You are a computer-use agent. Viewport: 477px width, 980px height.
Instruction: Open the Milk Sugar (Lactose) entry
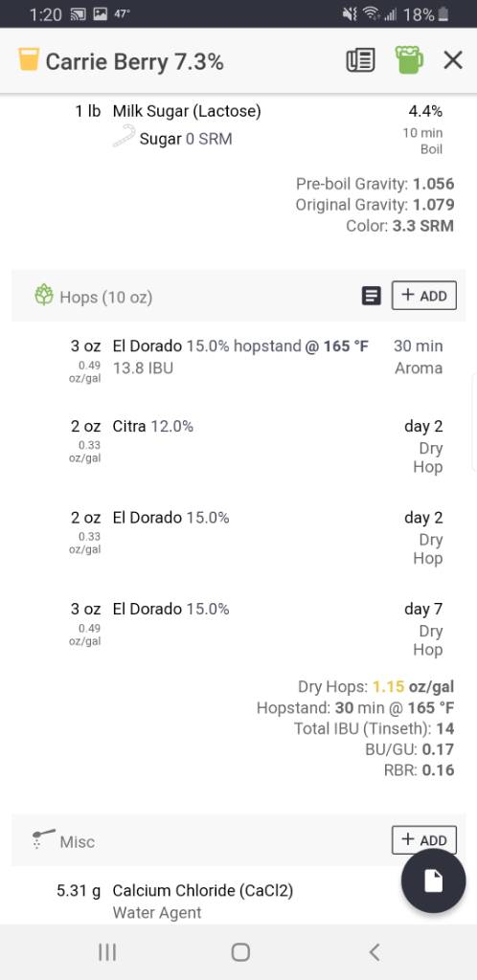pyautogui.click(x=238, y=130)
